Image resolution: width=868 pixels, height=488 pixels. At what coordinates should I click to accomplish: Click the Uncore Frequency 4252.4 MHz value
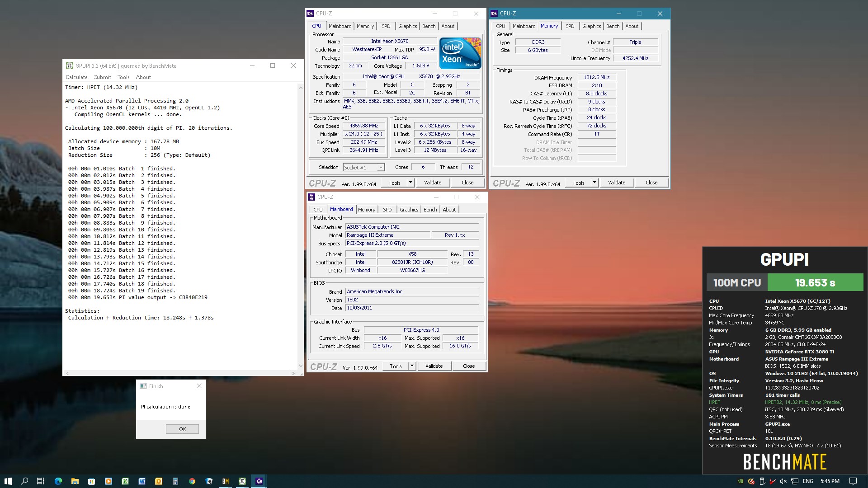(x=635, y=58)
